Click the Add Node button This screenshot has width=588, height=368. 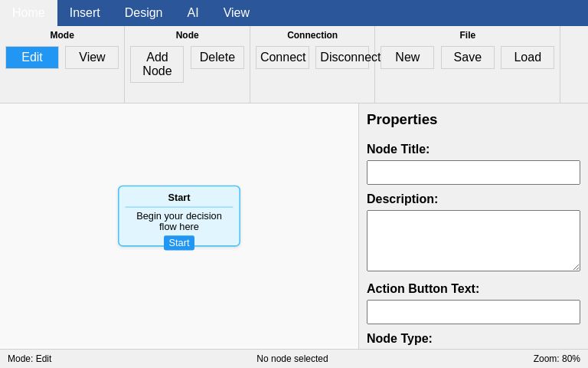[x=157, y=64]
